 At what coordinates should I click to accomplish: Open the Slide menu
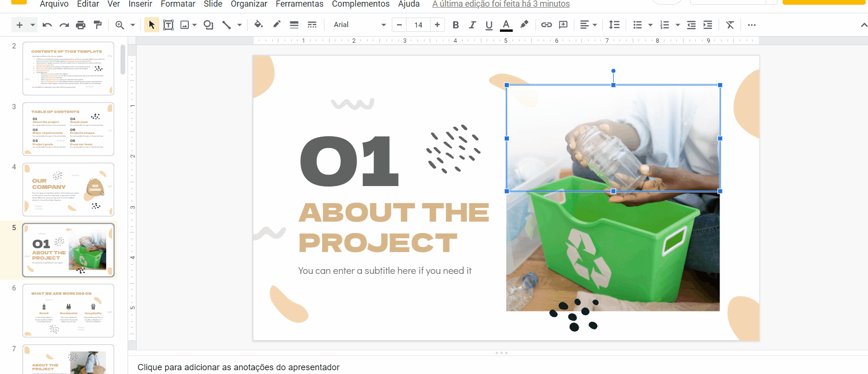tap(213, 4)
